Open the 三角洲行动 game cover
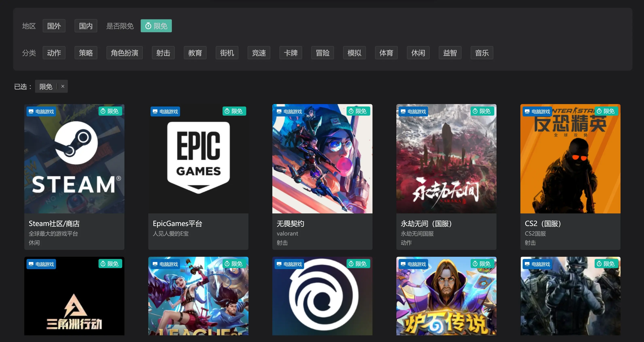This screenshot has width=644, height=342. (x=74, y=296)
